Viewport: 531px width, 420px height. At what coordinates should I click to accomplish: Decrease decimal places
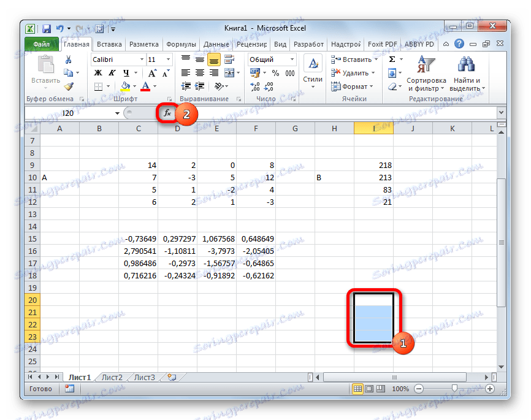coord(269,86)
